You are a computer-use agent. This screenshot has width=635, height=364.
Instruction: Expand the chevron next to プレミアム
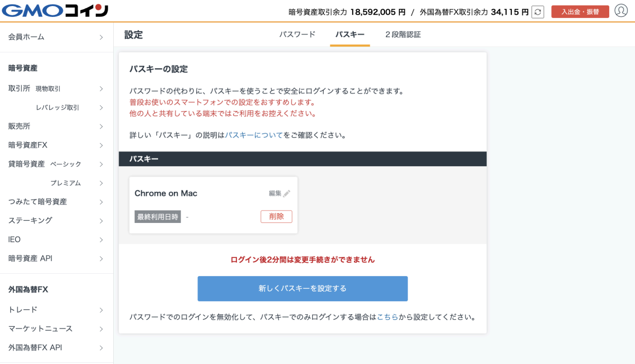click(x=101, y=184)
